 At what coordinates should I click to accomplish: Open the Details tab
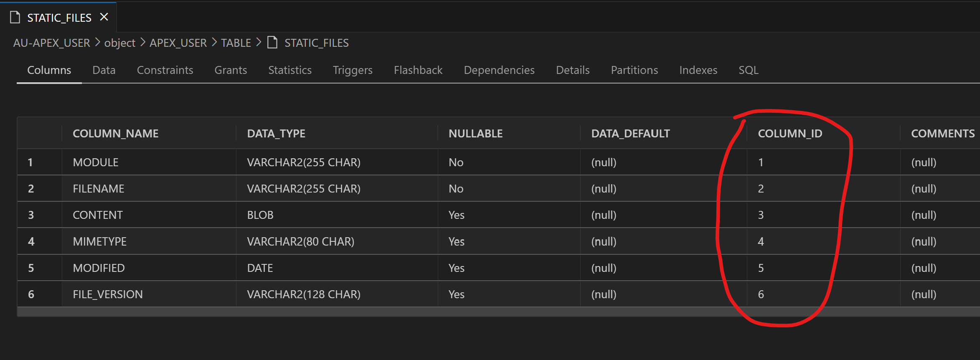pyautogui.click(x=573, y=70)
